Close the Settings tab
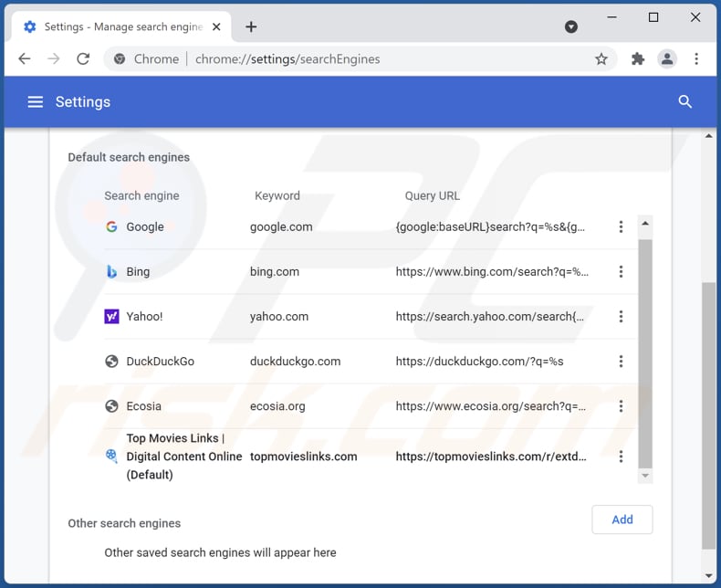The height and width of the screenshot is (588, 721). (216, 26)
